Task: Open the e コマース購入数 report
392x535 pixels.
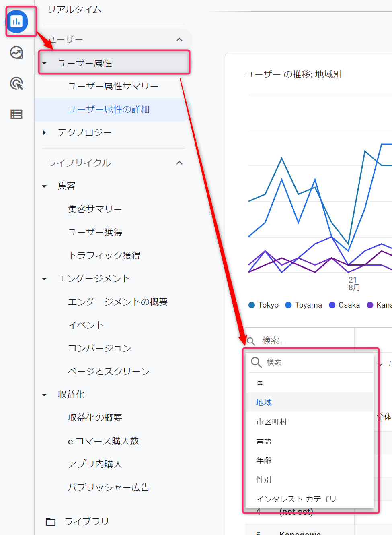Action: (x=103, y=441)
